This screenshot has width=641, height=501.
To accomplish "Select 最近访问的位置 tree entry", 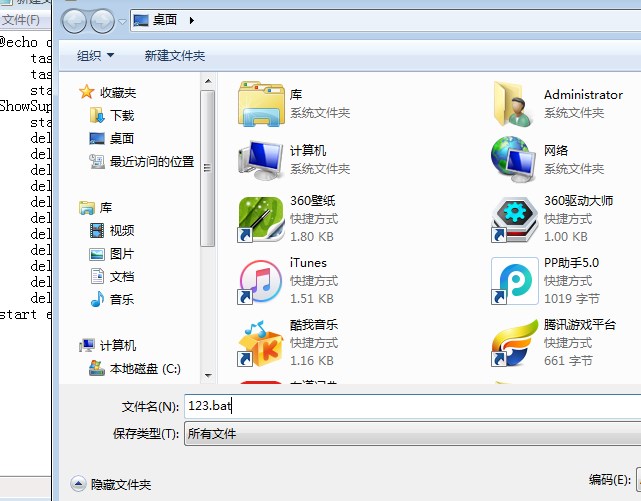I will click(x=152, y=161).
